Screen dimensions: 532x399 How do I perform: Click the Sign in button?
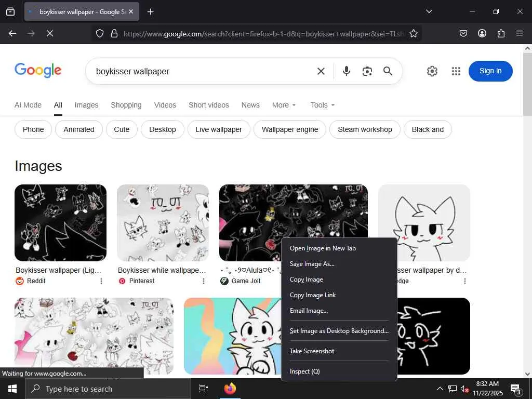(x=490, y=71)
